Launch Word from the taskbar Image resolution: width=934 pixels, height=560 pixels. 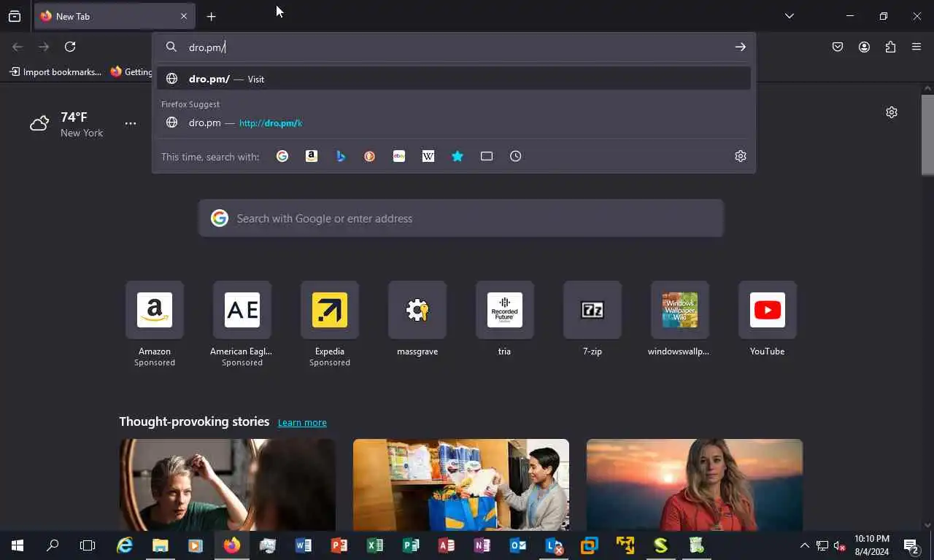point(304,545)
